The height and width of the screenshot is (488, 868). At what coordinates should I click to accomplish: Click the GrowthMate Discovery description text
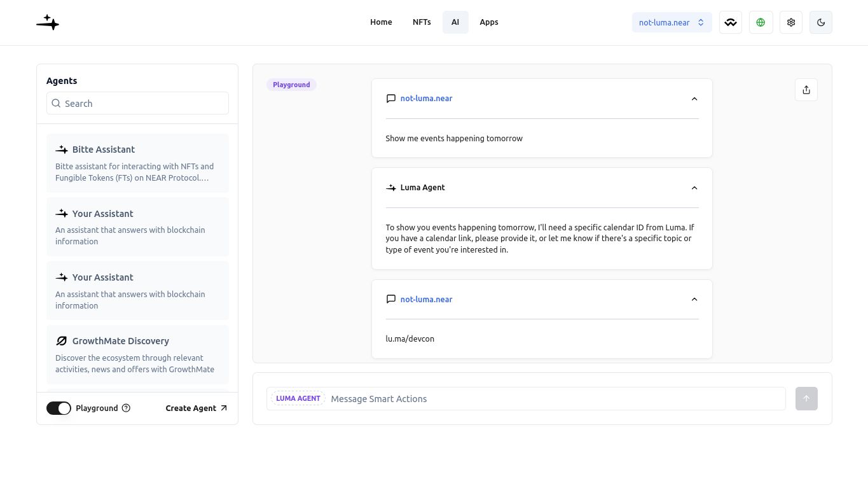coord(135,363)
